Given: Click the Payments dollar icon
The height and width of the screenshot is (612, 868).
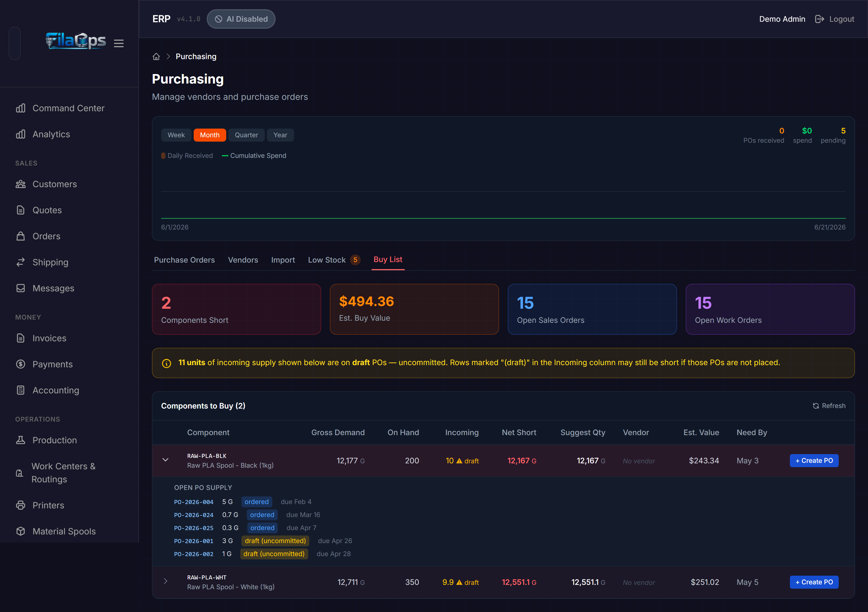Looking at the screenshot, I should tap(20, 364).
